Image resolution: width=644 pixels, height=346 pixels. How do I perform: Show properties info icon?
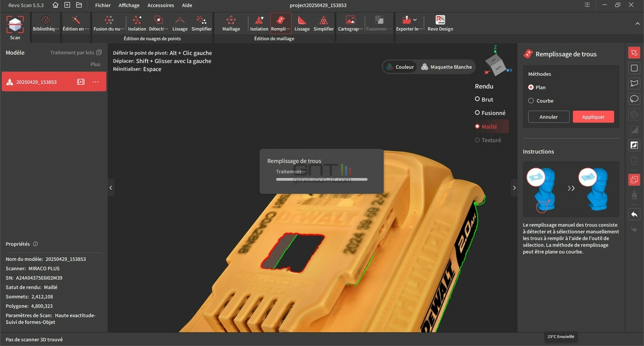36,244
